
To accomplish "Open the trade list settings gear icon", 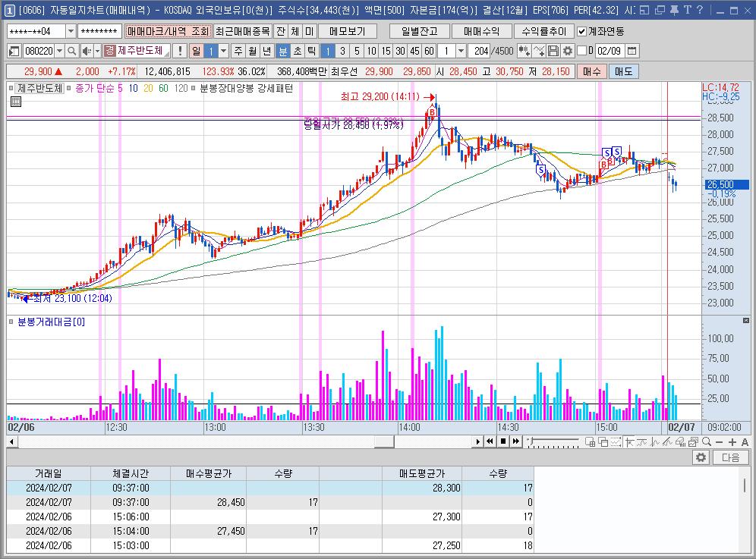I will pos(701,457).
